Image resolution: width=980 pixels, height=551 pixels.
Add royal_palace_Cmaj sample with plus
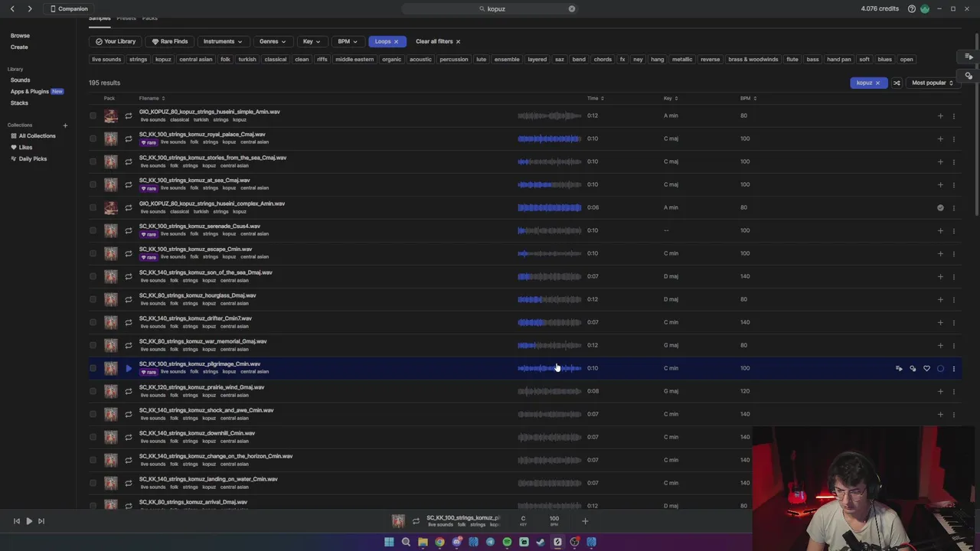pos(940,139)
